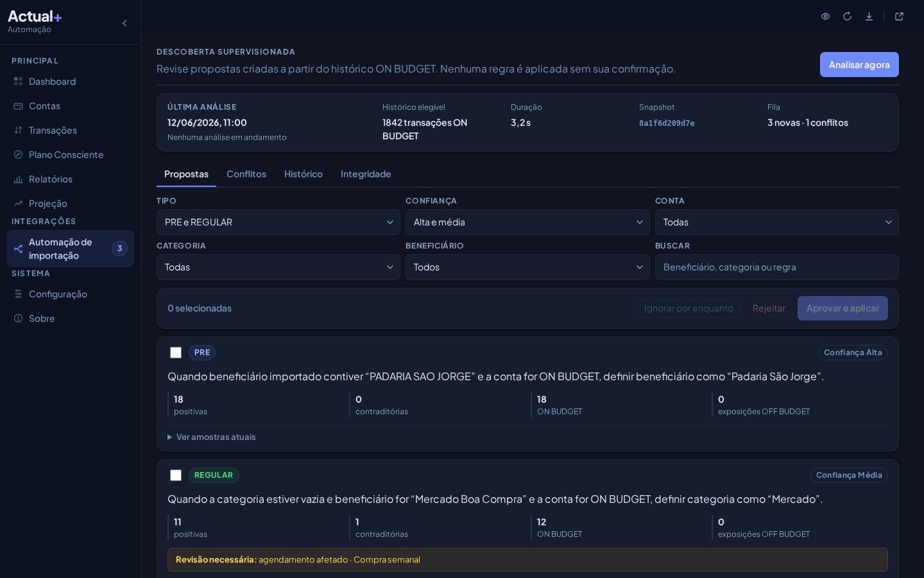Click the Relatórios bar chart icon
Image resolution: width=924 pixels, height=578 pixels.
point(19,179)
